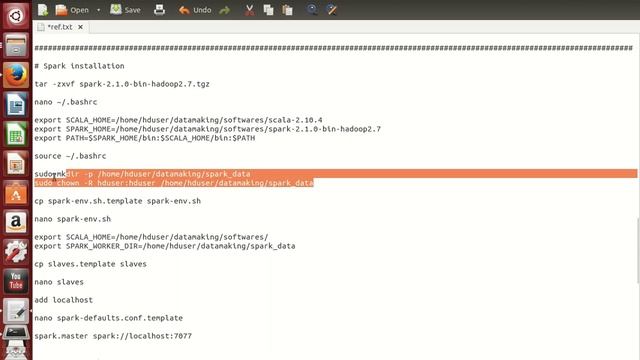Click the 'export SCALA_HOME=...scala-2.10.4' line
This screenshot has height=360, width=640.
[178, 120]
